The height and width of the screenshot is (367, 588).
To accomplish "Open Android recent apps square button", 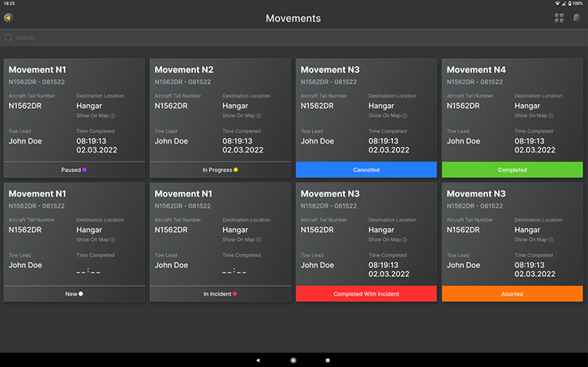I will pos(328,360).
